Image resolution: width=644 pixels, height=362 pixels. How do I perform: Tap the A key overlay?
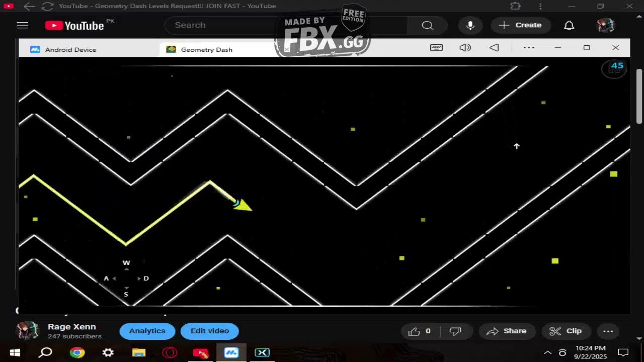(106, 279)
